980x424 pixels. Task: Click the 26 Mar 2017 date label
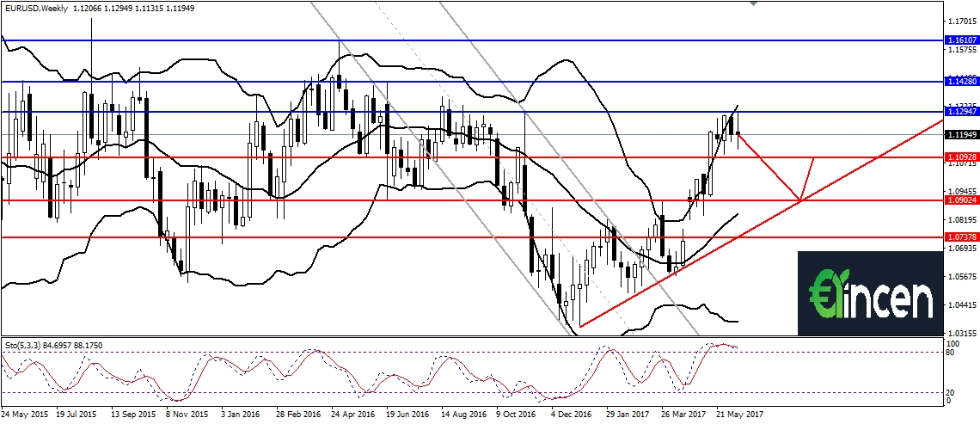pos(683,414)
